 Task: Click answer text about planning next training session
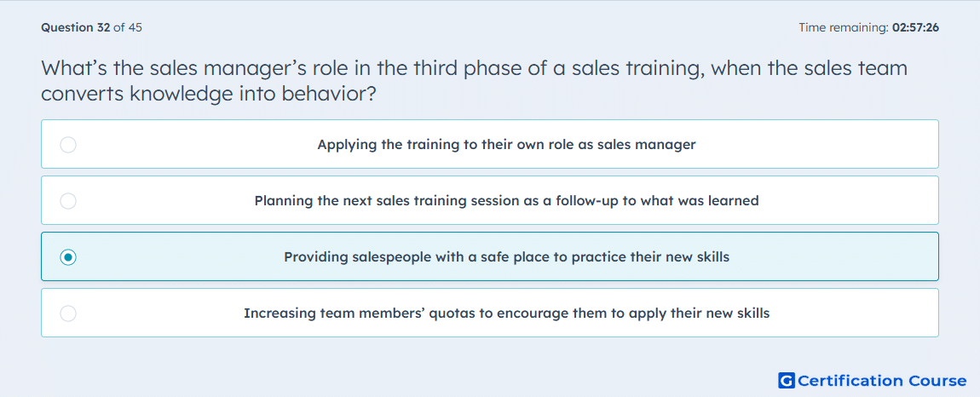pos(506,201)
